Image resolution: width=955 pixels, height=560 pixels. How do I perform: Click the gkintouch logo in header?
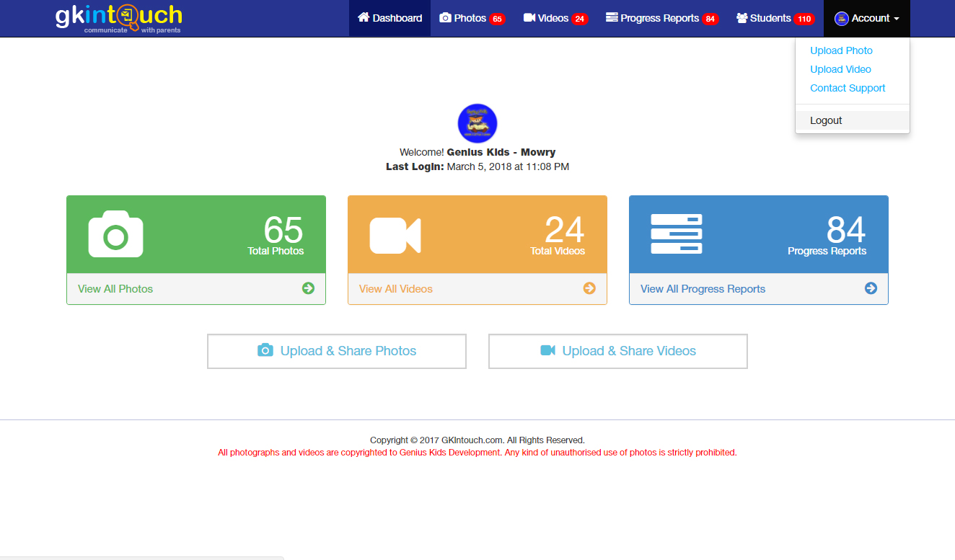click(x=119, y=18)
